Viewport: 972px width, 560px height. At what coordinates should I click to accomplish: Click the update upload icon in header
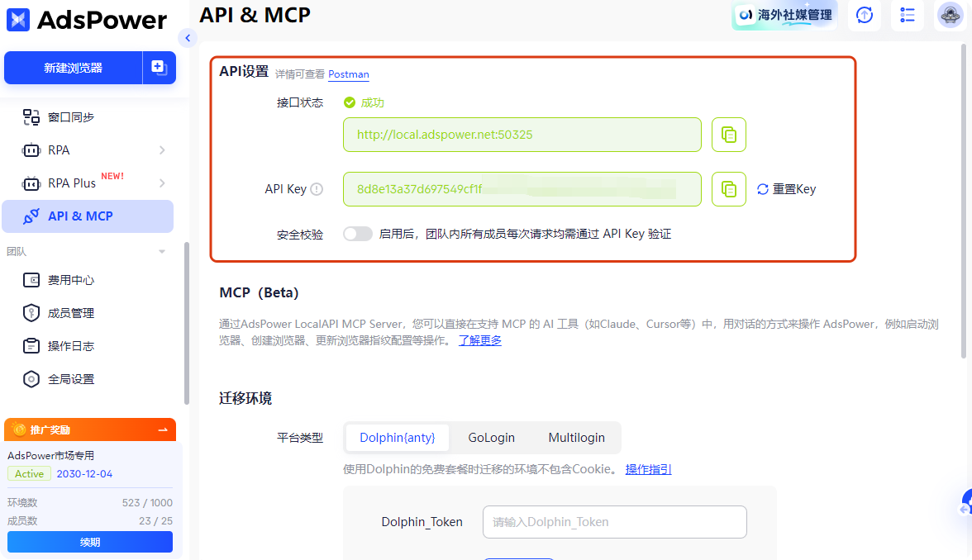click(865, 15)
